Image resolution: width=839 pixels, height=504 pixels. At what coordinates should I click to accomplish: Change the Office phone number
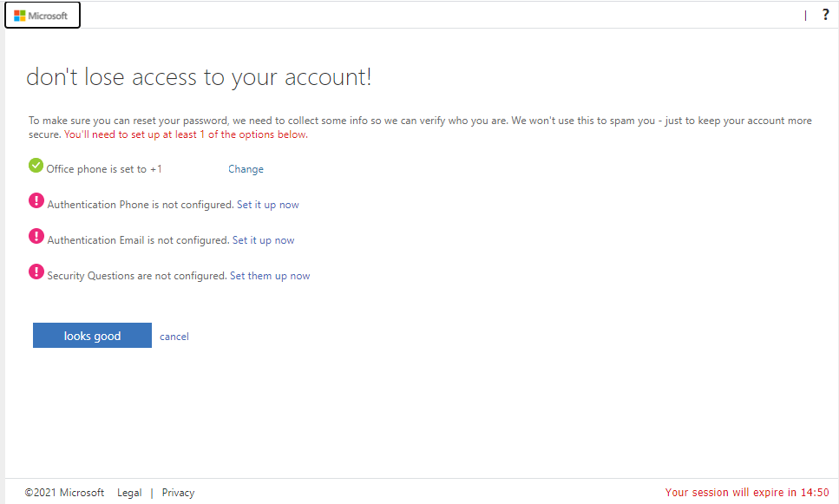(246, 169)
